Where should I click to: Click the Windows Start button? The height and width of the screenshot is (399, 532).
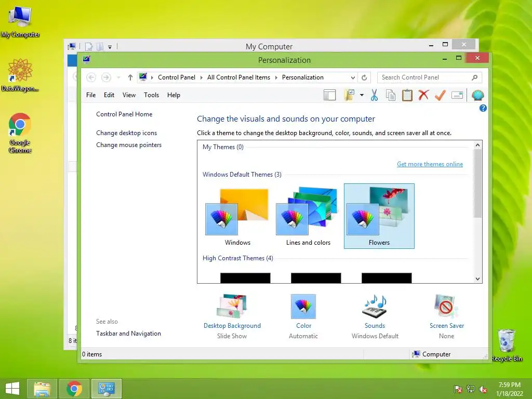click(12, 389)
